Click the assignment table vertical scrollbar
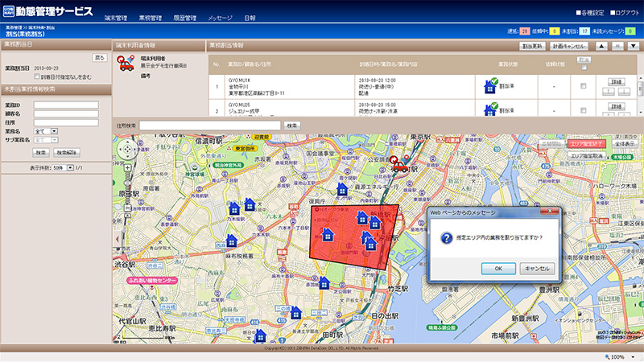 640,95
